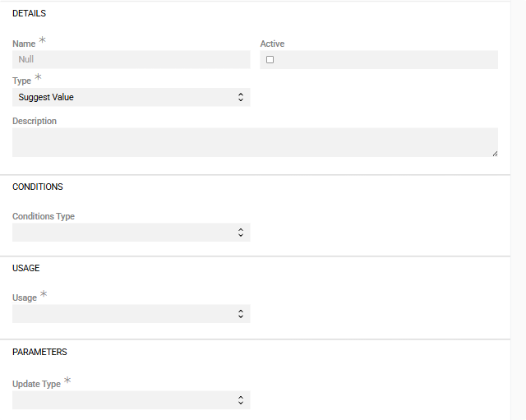This screenshot has height=420, width=526.
Task: Click the DETAILS section header
Action: 30,14
